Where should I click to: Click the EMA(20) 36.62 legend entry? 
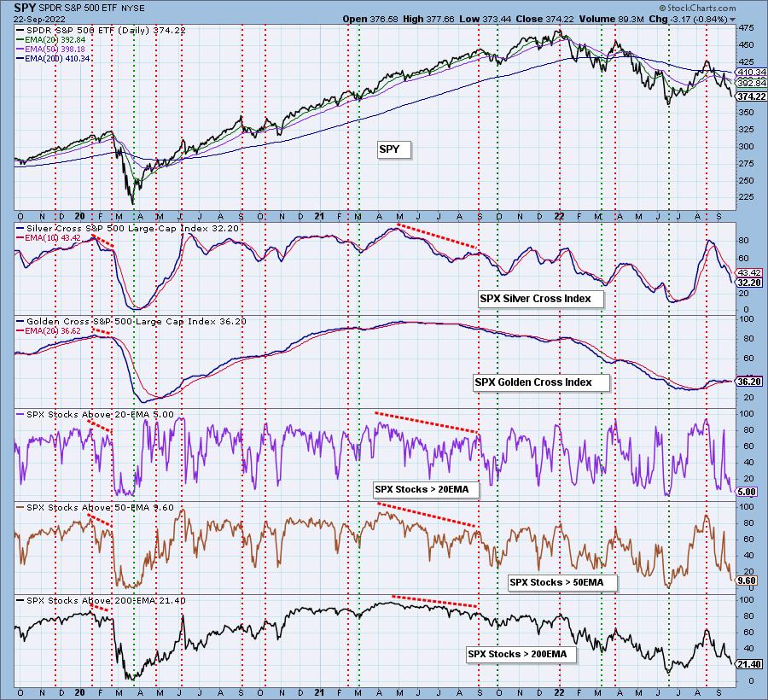tap(49, 330)
